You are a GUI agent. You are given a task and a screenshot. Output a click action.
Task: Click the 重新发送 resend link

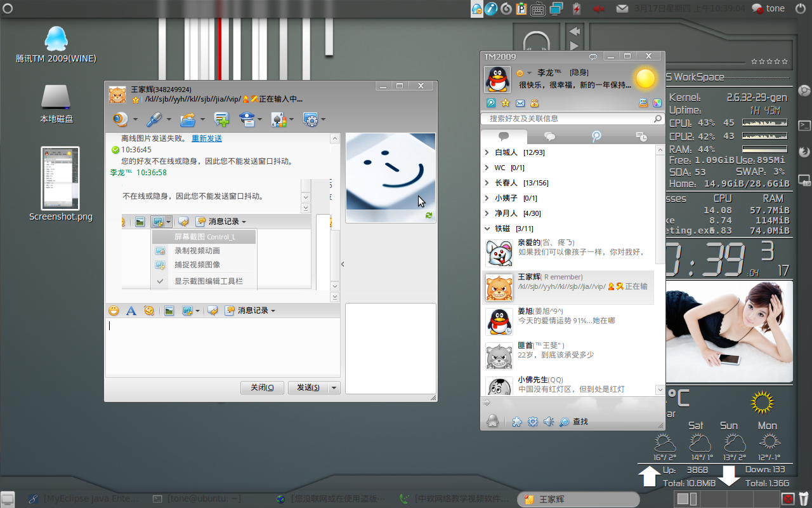(x=207, y=138)
